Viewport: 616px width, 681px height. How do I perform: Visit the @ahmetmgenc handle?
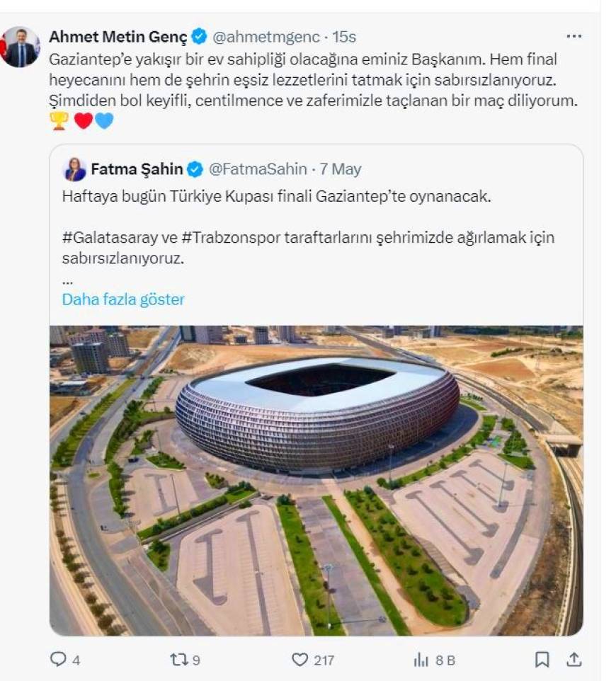(x=266, y=37)
